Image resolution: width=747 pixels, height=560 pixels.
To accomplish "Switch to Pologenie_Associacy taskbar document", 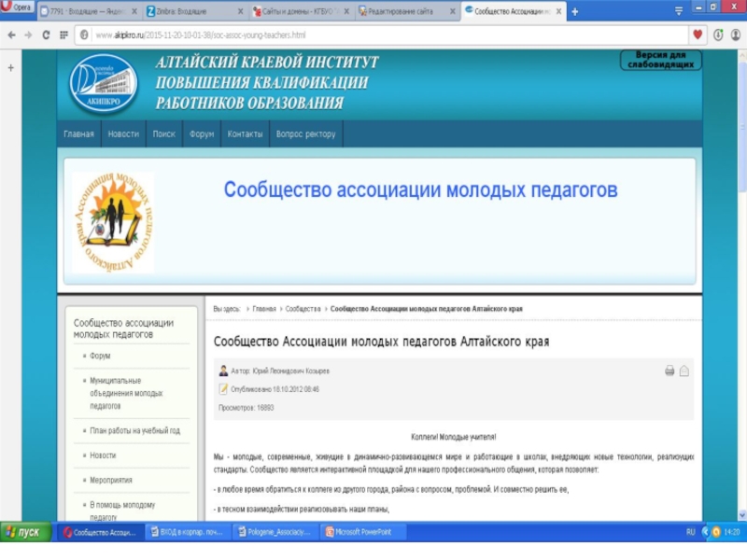I will pyautogui.click(x=275, y=532).
